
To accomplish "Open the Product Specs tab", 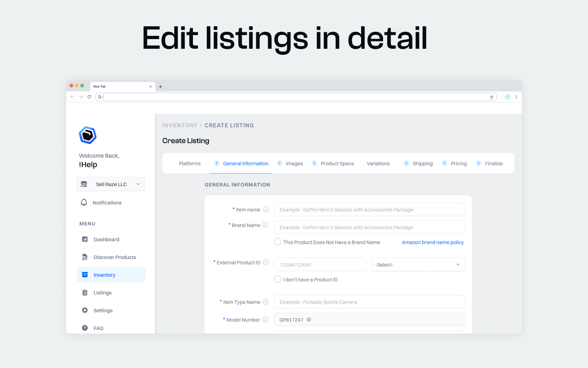I will click(x=337, y=163).
